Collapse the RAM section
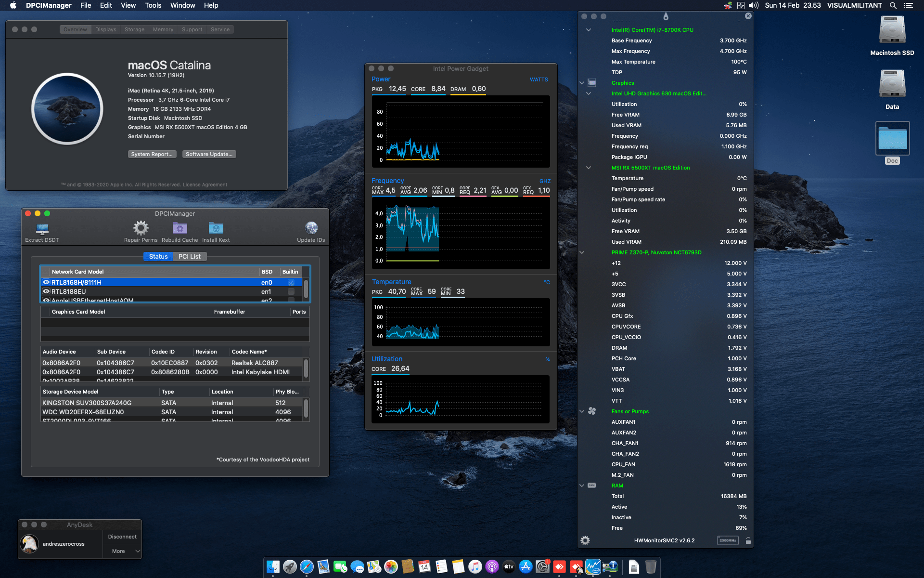Screen dimensions: 924x578 pyautogui.click(x=582, y=486)
